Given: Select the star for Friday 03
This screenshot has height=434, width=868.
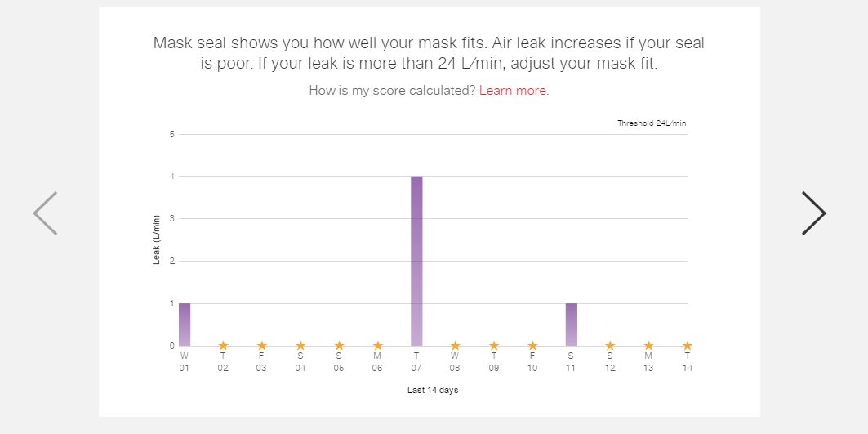Looking at the screenshot, I should (262, 346).
